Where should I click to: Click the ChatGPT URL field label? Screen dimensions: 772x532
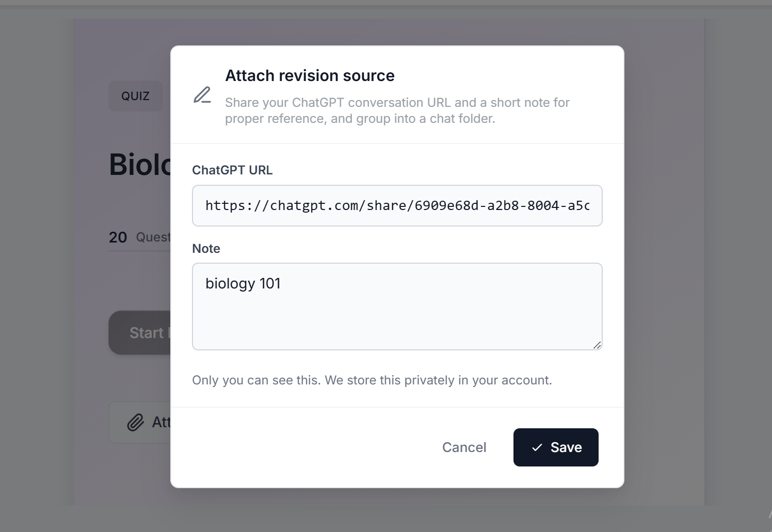[232, 170]
